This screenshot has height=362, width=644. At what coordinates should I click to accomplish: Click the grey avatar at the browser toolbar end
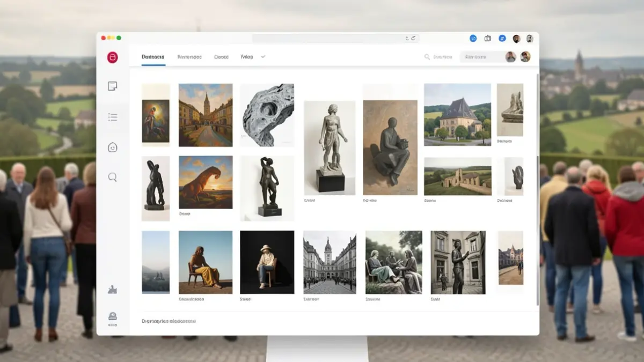point(530,39)
